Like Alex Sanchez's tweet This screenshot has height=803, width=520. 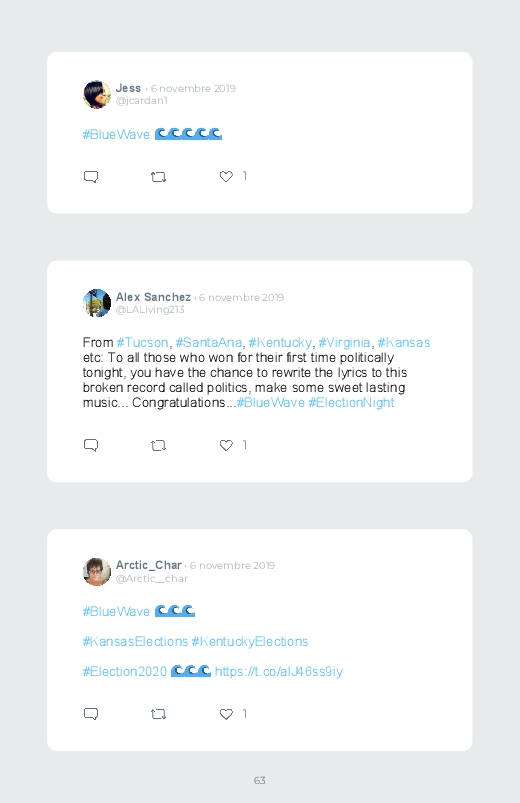coord(226,445)
